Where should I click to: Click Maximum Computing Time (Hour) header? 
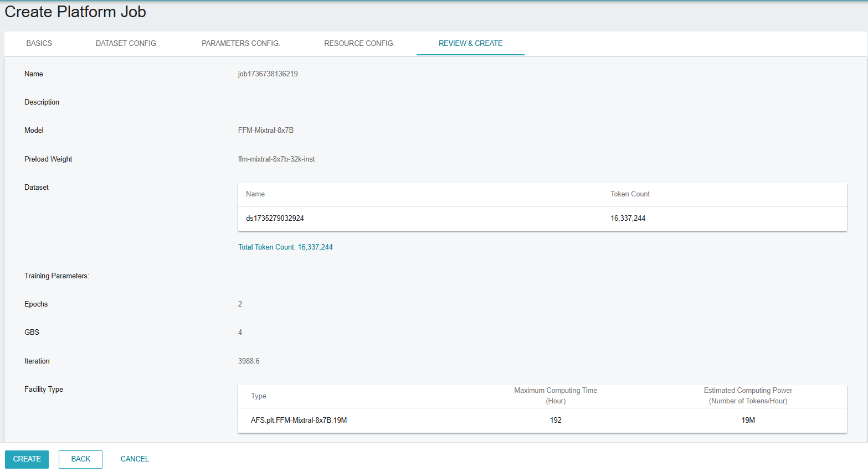click(x=556, y=396)
